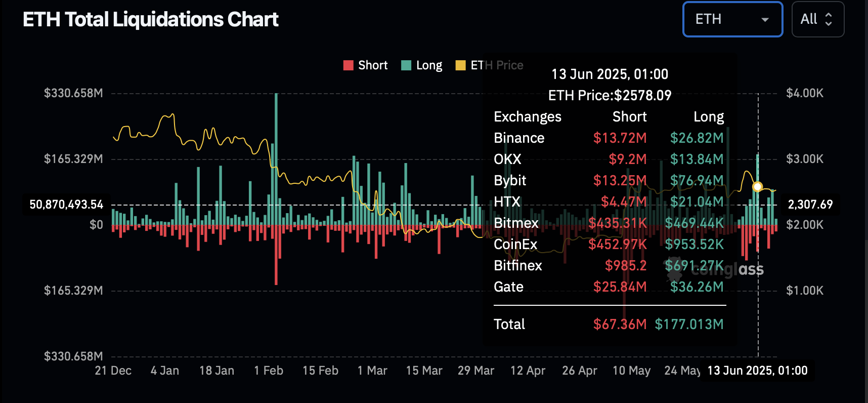Screen dimensions: 868x403
Task: Open the ETH coin dropdown
Action: [732, 19]
